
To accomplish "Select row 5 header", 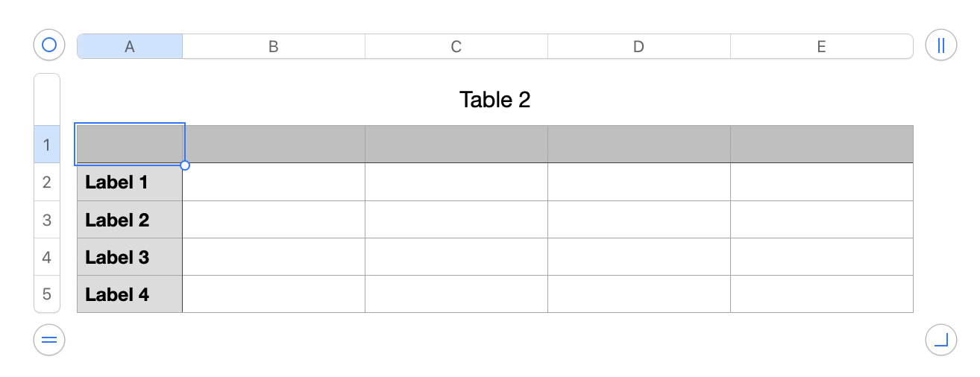I will click(x=47, y=294).
